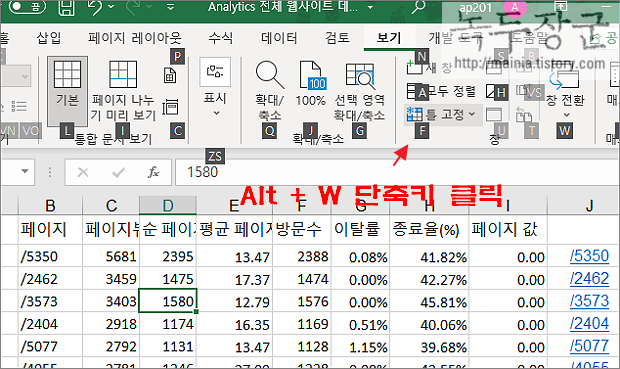Open the /2404 hyperlink in column J

click(589, 324)
